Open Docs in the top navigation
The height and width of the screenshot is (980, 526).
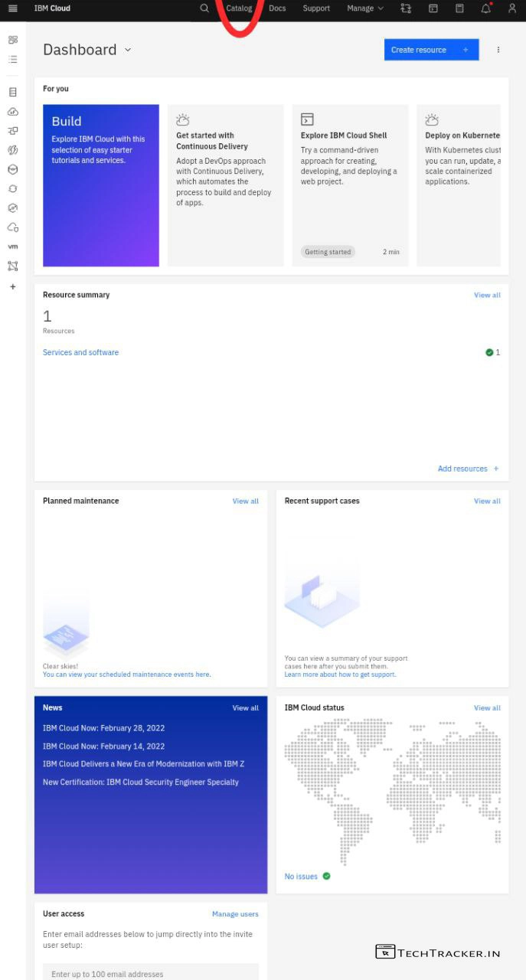277,8
